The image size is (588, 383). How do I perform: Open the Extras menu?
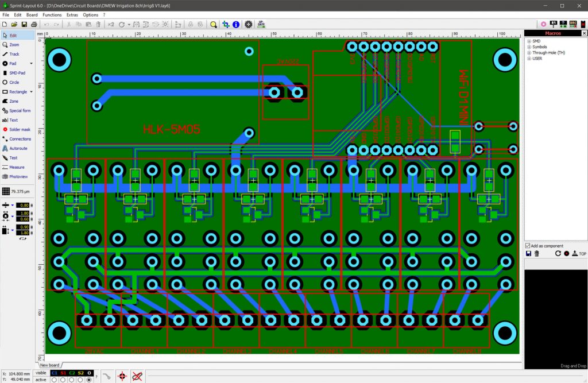point(72,14)
